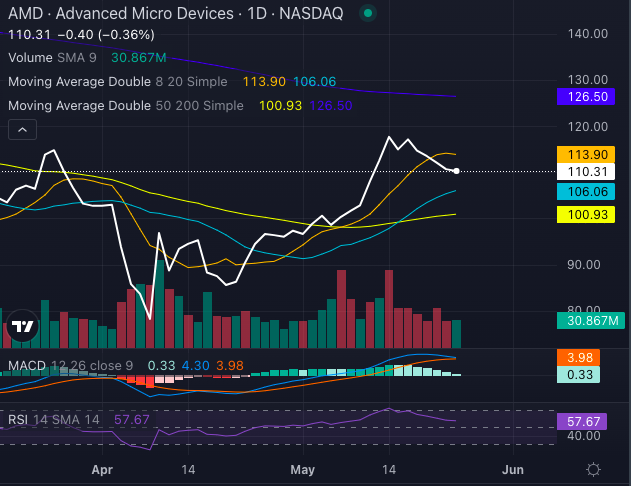Click the 90.00 price scale level
Image resolution: width=631 pixels, height=486 pixels.
coord(584,265)
